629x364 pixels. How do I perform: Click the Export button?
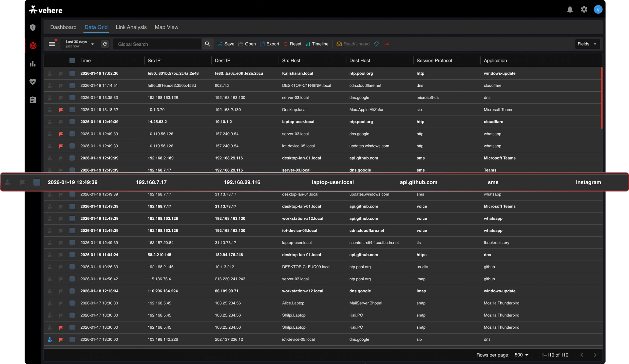(x=269, y=44)
